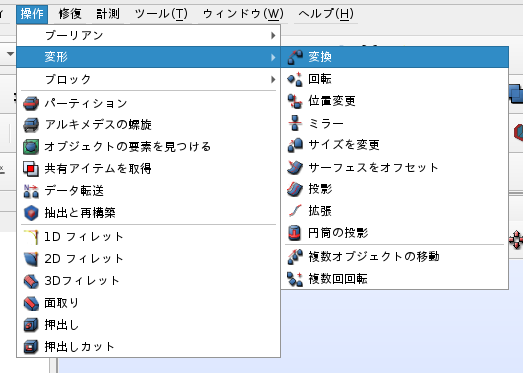
Task: Choose 共有アイテムを取得 text entry
Action: [98, 169]
